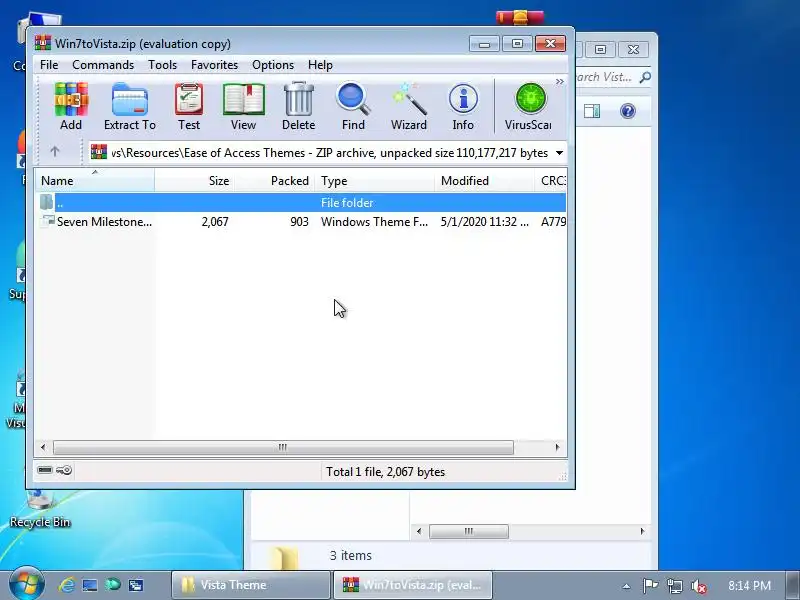This screenshot has width=800, height=600.
Task: Click the Add toolbar icon
Action: coord(71,107)
